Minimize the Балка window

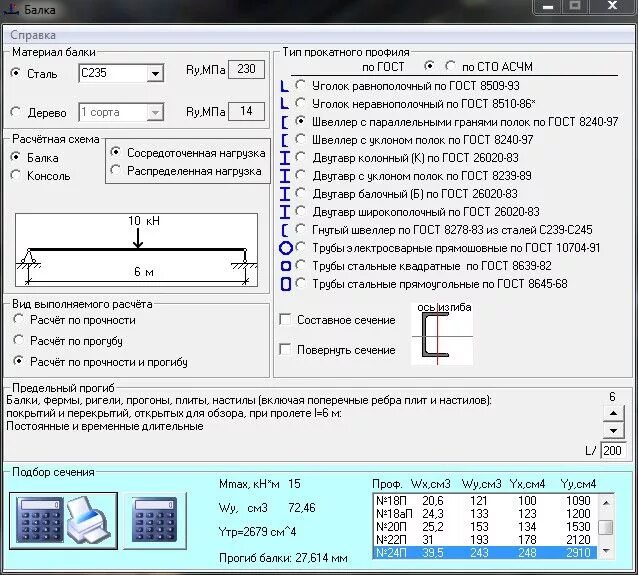[x=548, y=7]
